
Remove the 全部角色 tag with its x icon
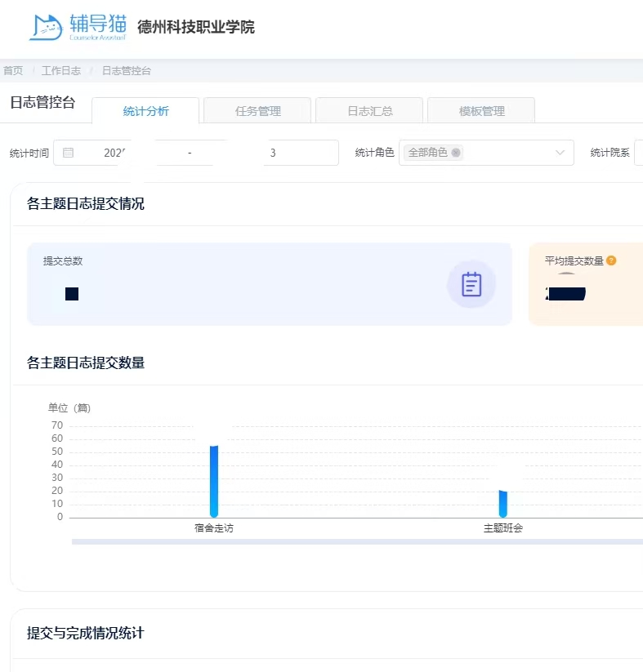(x=456, y=153)
